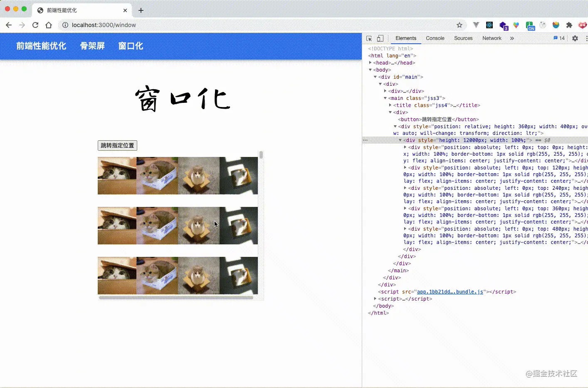Open a new browser tab

pyautogui.click(x=141, y=10)
